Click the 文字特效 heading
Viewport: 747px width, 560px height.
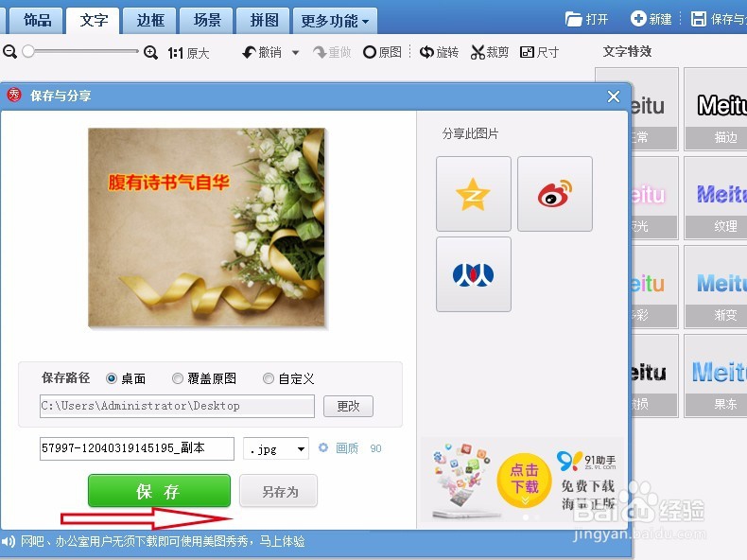(x=627, y=51)
